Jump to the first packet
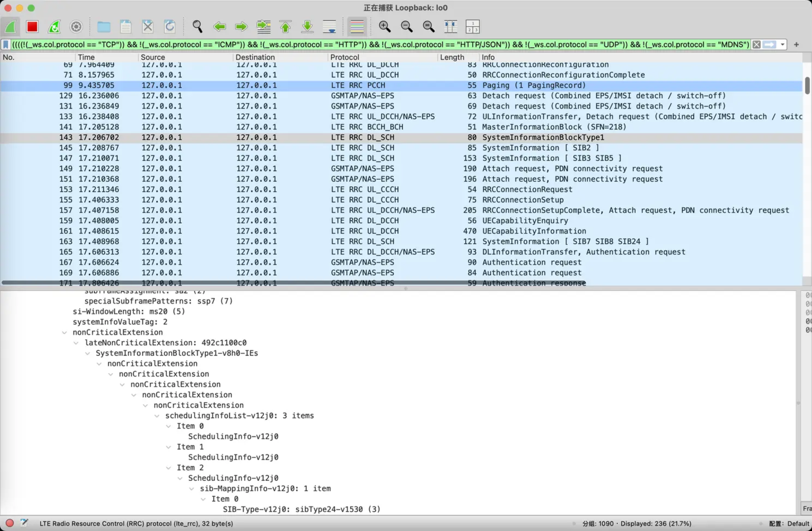Viewport: 812px width, 531px height. [x=285, y=26]
